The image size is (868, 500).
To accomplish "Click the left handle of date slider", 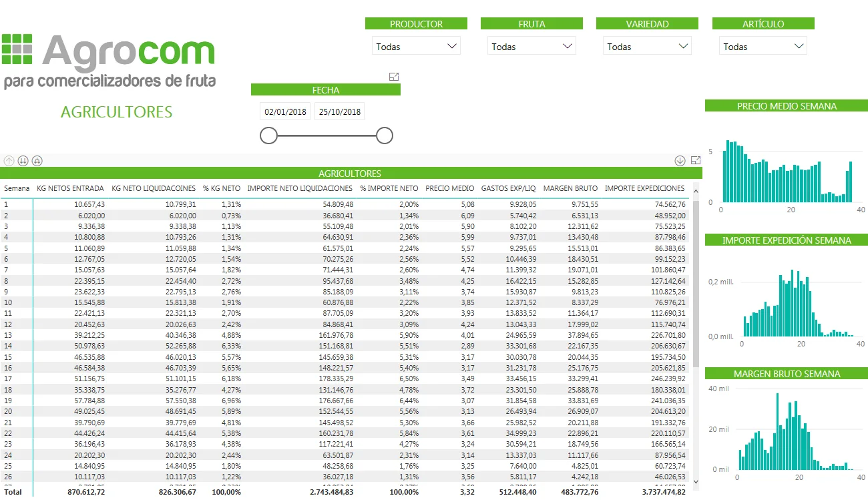I will [x=268, y=136].
